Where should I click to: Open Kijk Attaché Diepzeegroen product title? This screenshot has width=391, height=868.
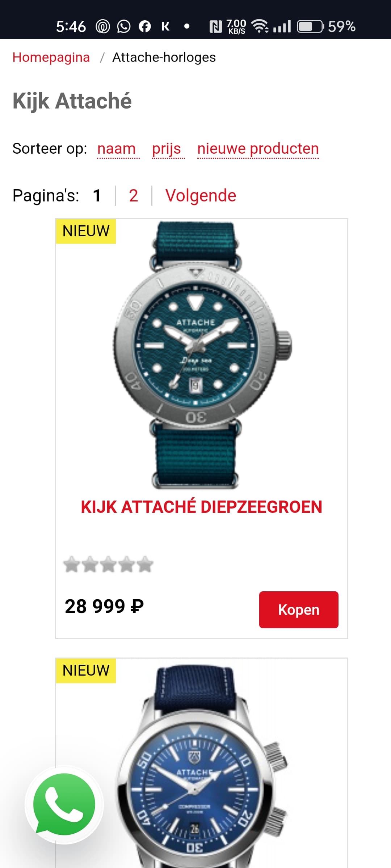[202, 507]
